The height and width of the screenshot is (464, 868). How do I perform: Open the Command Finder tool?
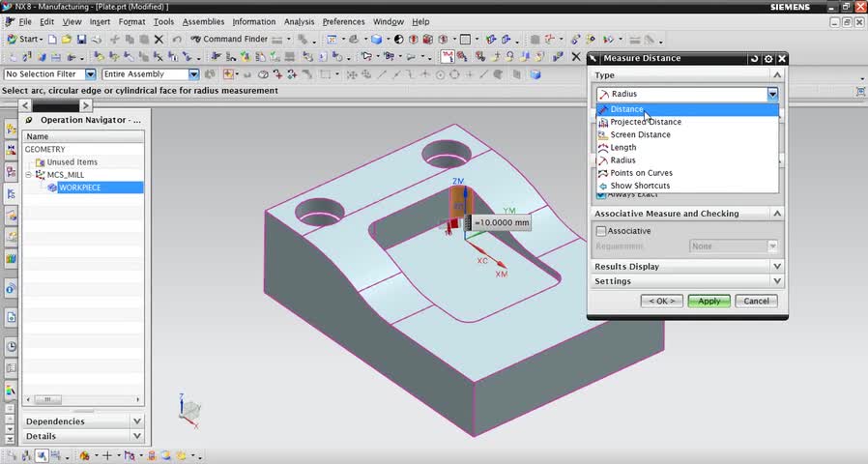tap(229, 40)
